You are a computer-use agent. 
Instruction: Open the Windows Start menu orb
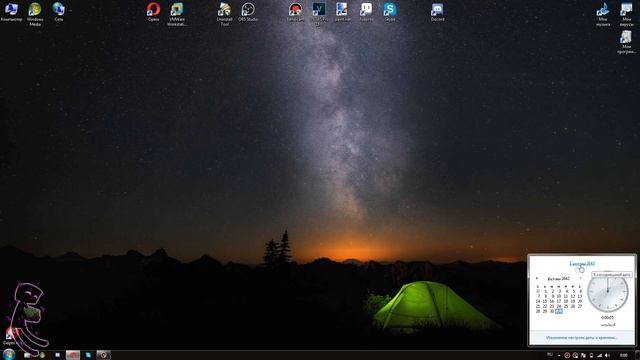coord(9,354)
